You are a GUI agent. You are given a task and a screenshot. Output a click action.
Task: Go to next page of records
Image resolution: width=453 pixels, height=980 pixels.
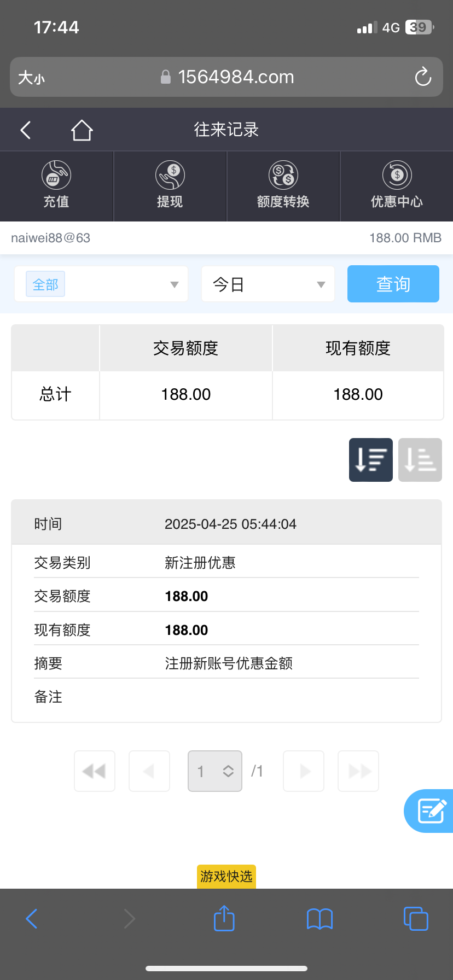pos(304,771)
